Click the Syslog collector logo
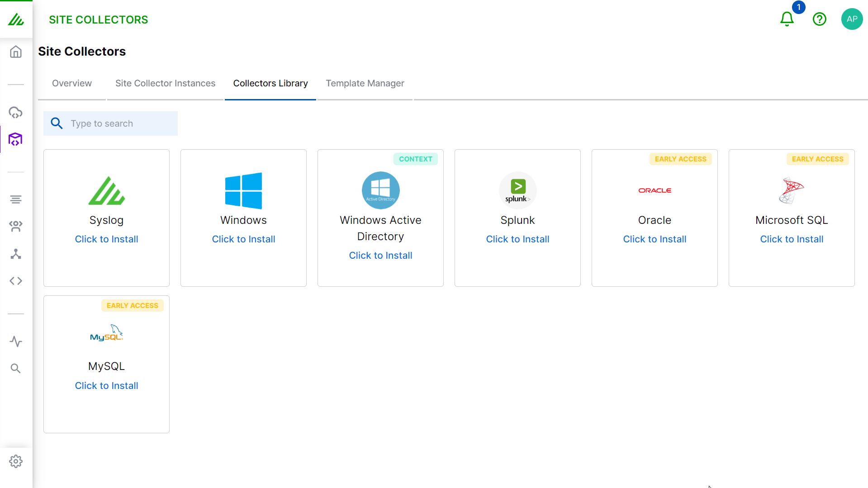The width and height of the screenshot is (868, 488). 107,190
